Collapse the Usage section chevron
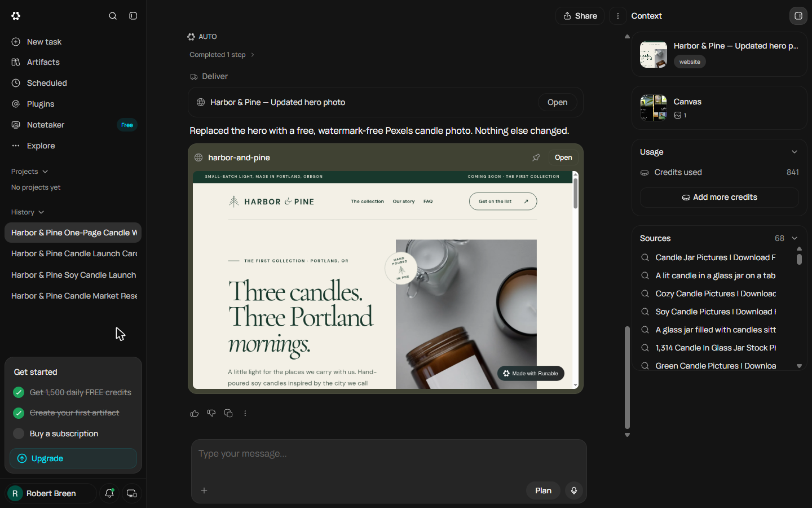This screenshot has height=508, width=812. (x=795, y=152)
